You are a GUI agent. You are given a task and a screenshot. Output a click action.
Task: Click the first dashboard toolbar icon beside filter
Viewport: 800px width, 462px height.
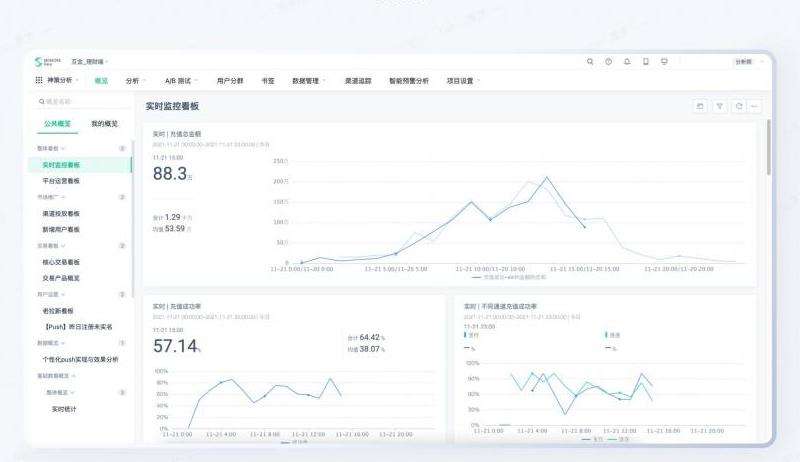pyautogui.click(x=700, y=106)
